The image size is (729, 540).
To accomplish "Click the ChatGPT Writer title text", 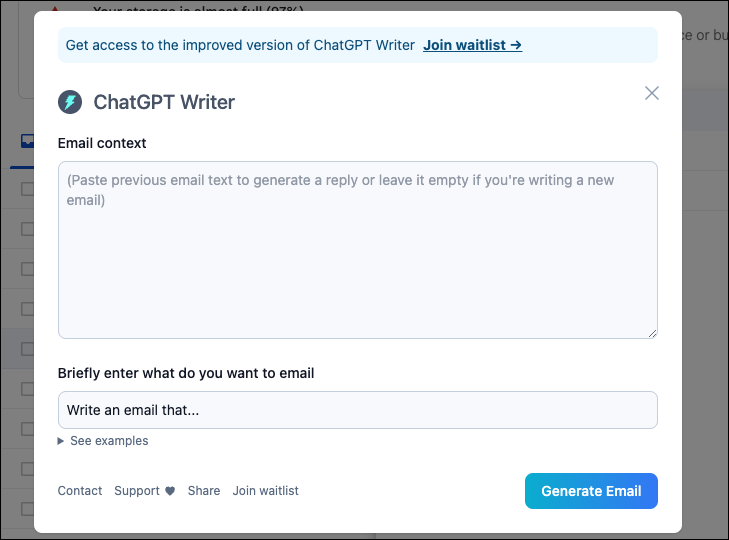I will coord(164,102).
